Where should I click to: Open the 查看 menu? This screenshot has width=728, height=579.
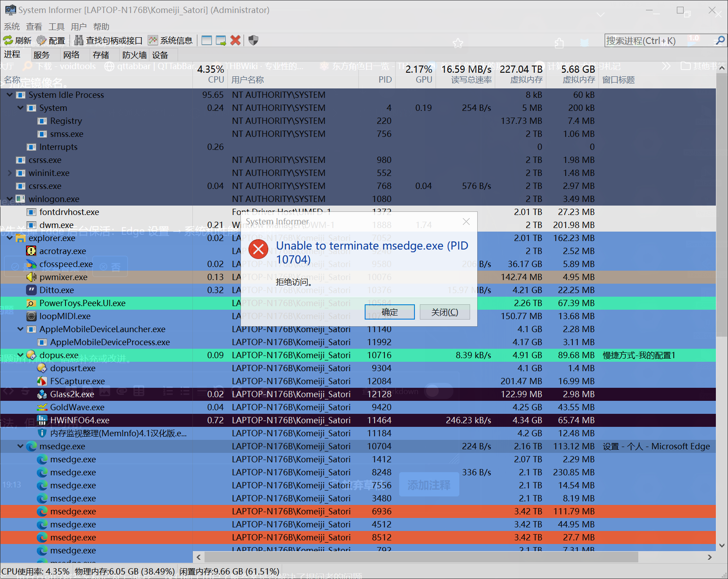pyautogui.click(x=34, y=26)
